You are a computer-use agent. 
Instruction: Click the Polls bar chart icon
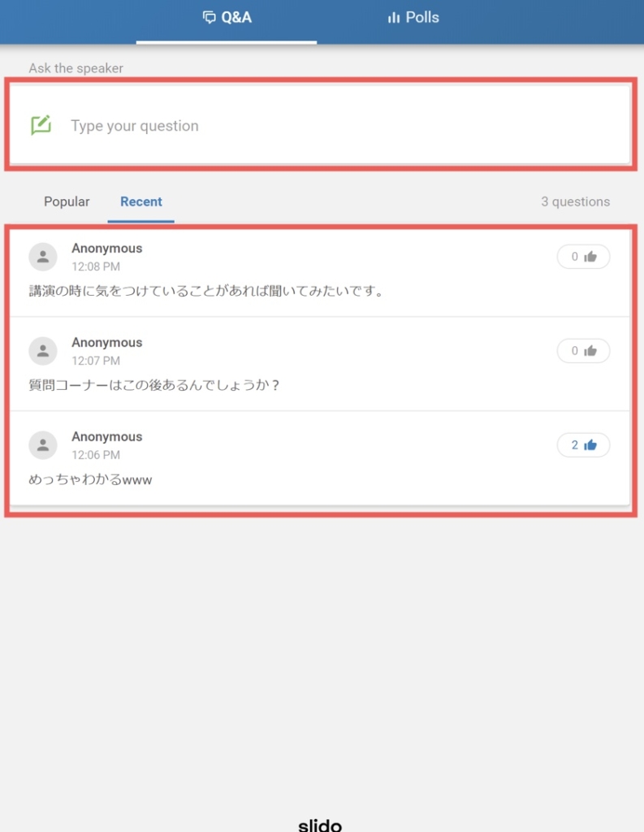[393, 18]
